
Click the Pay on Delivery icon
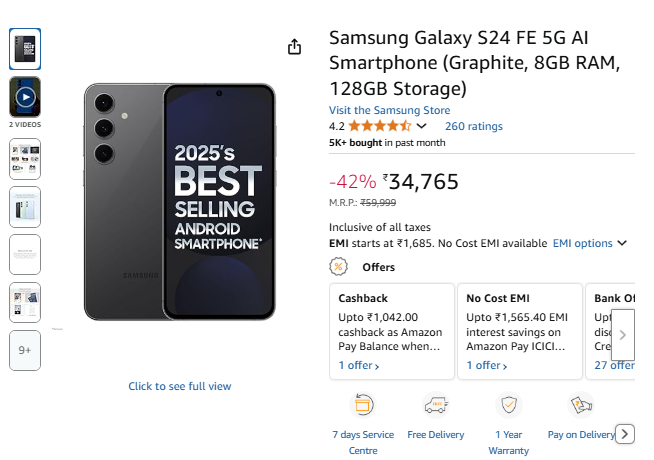pos(581,405)
